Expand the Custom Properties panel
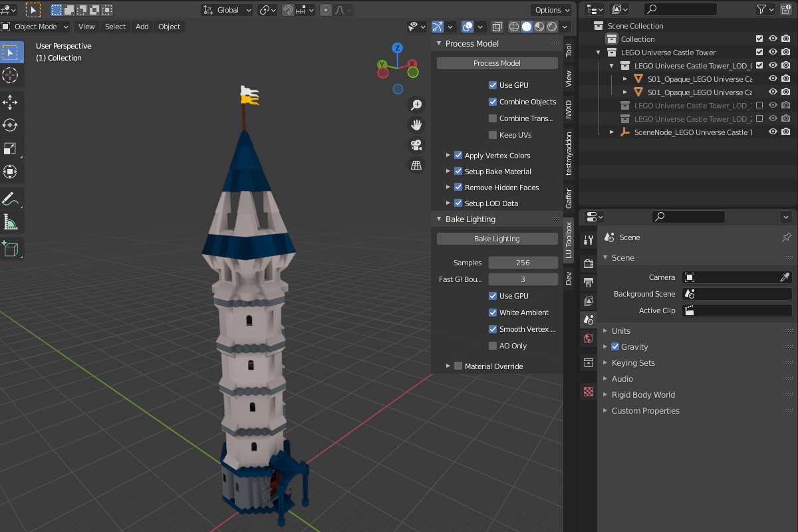 tap(605, 410)
